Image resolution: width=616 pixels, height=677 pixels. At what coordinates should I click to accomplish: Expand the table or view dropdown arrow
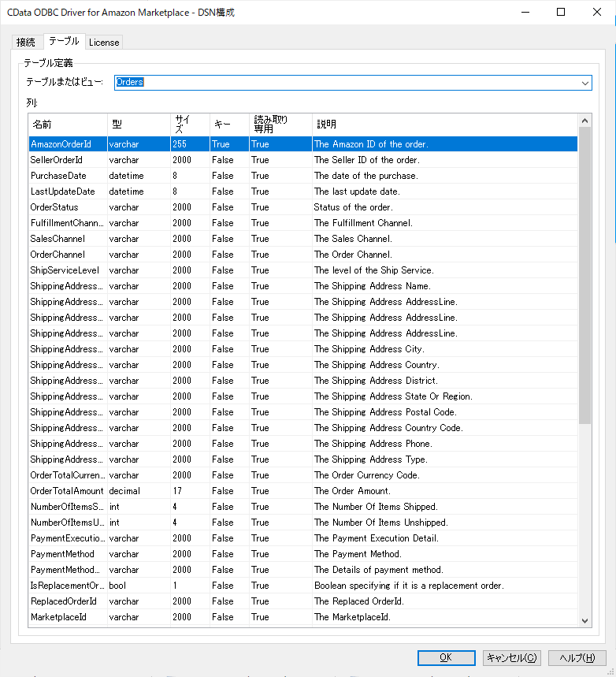pyautogui.click(x=585, y=83)
